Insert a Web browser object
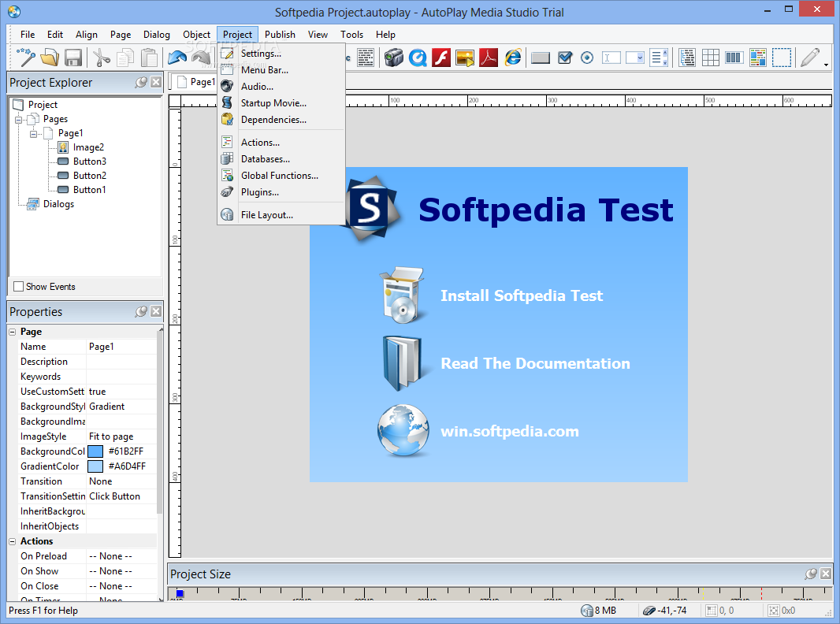 point(513,58)
